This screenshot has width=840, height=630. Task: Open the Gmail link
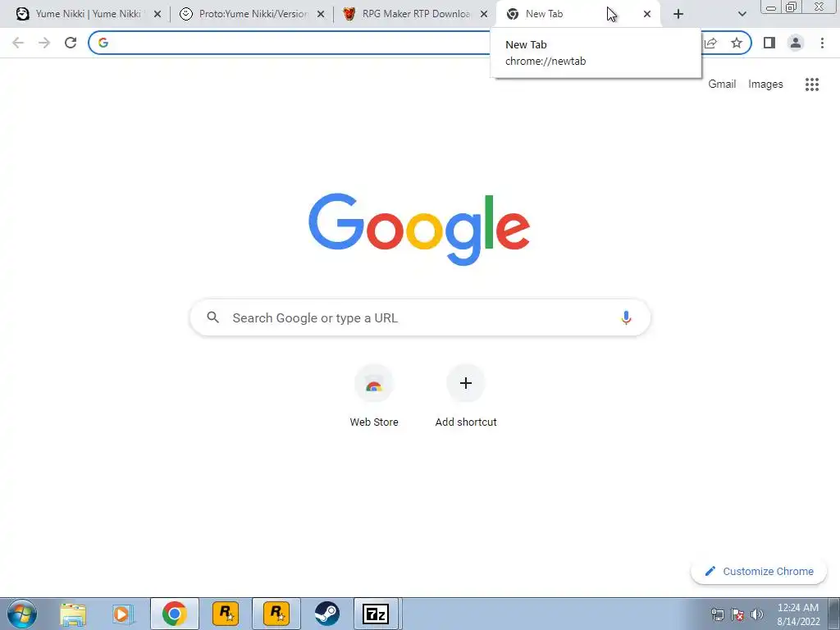[722, 84]
